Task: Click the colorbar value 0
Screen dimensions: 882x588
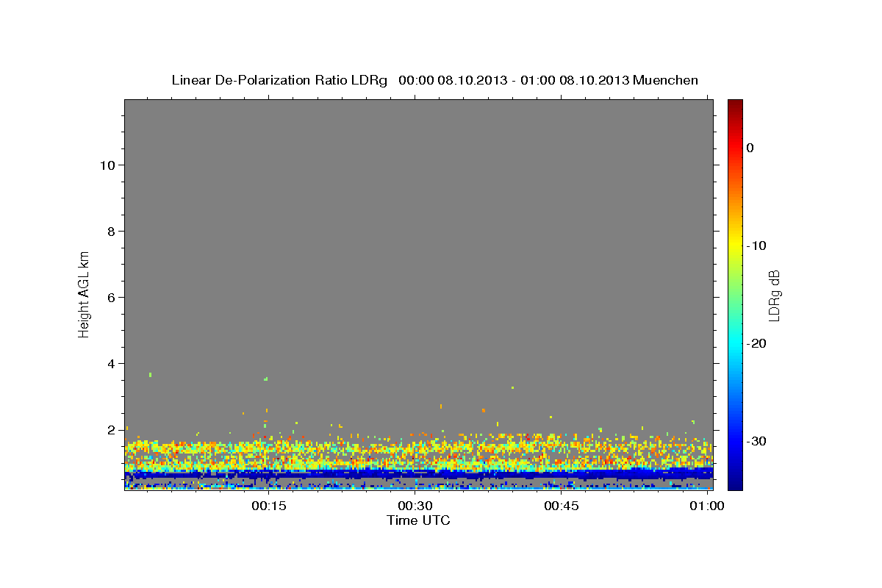Action: point(750,148)
